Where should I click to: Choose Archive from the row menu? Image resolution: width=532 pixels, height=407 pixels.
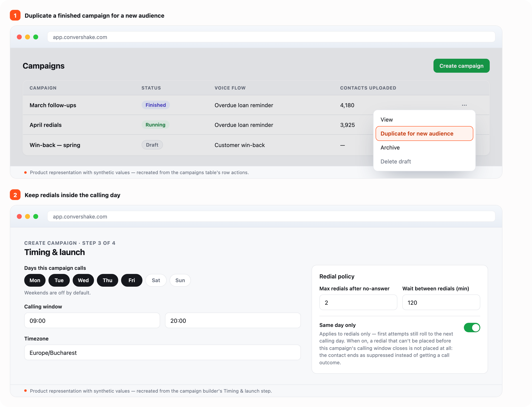[x=424, y=147]
